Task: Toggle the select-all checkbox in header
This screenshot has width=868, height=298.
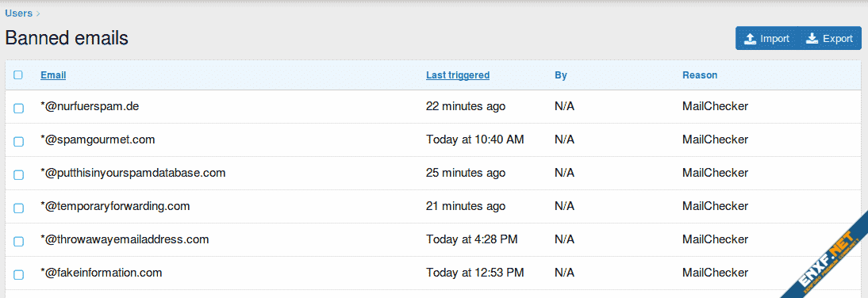Action: coord(18,75)
